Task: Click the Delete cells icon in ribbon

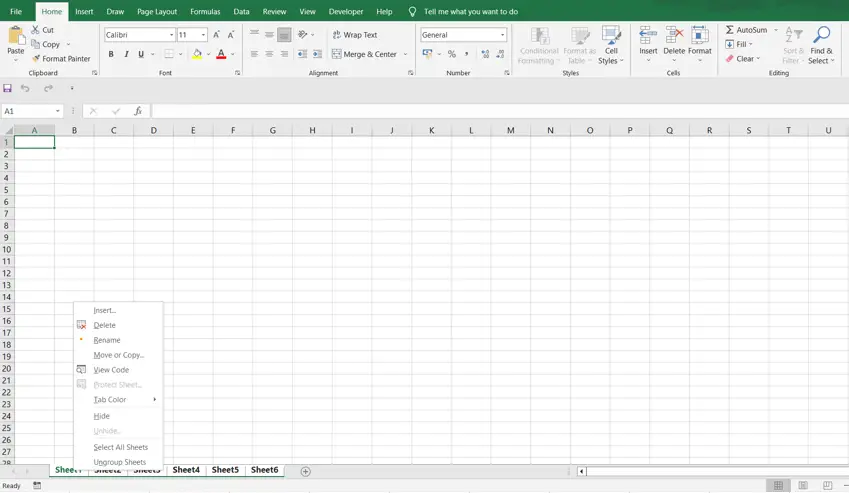Action: click(674, 35)
